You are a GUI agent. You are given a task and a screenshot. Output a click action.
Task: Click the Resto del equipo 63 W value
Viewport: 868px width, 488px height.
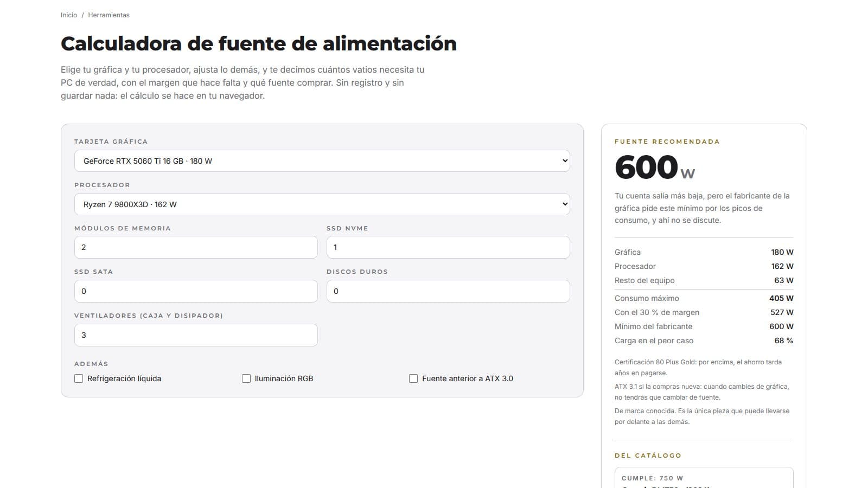pyautogui.click(x=784, y=280)
